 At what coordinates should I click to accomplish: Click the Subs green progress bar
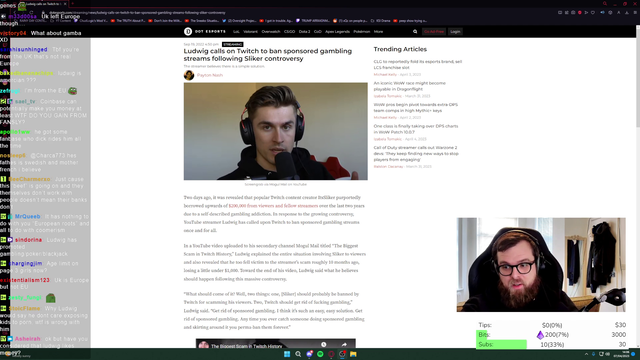502,344
